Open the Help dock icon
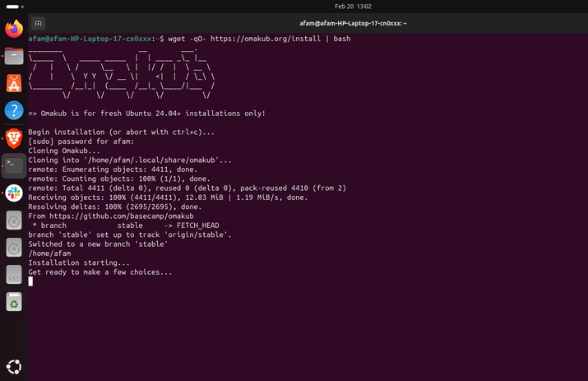This screenshot has height=381, width=588. 14,111
